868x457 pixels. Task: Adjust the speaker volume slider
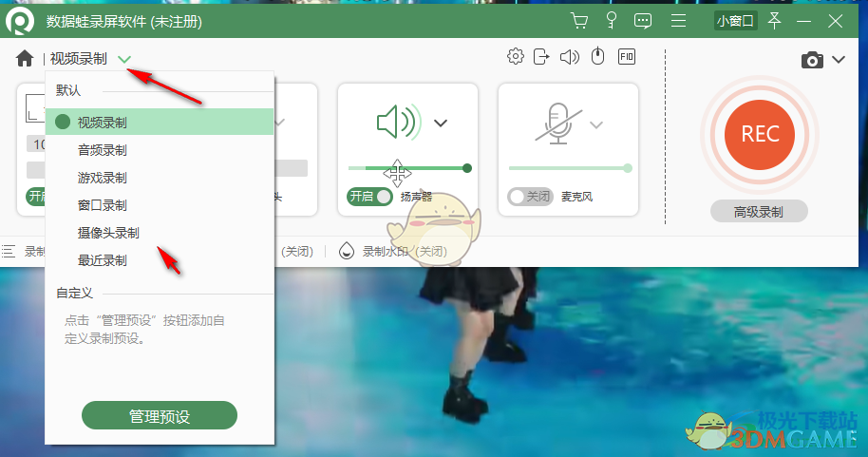(409, 168)
